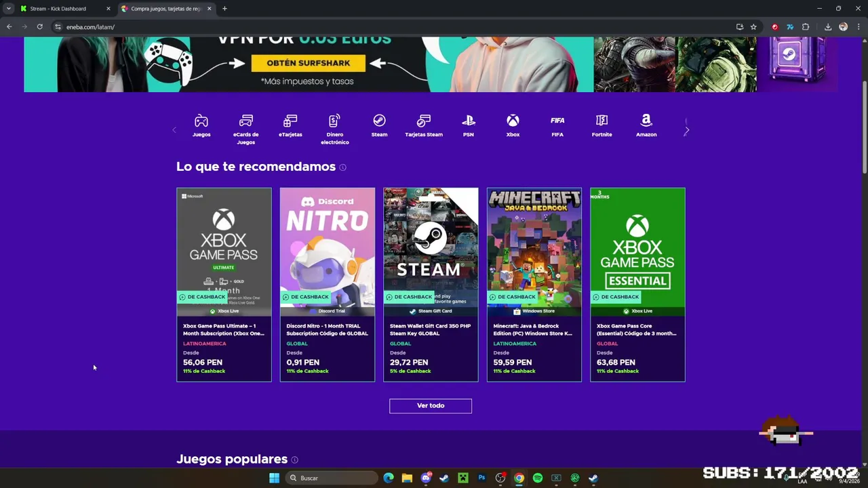This screenshot has width=868, height=488.
Task: Click the Steam gift card product image
Action: (x=431, y=251)
